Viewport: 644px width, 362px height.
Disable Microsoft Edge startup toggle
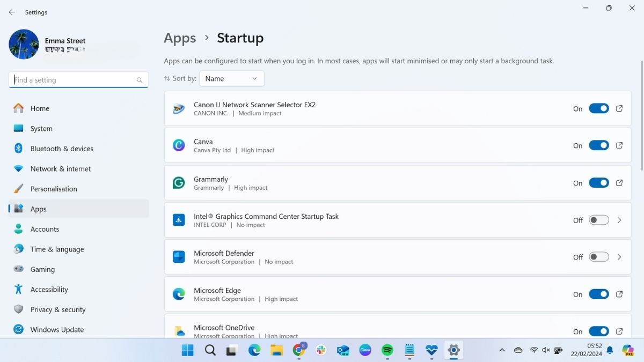pyautogui.click(x=598, y=294)
